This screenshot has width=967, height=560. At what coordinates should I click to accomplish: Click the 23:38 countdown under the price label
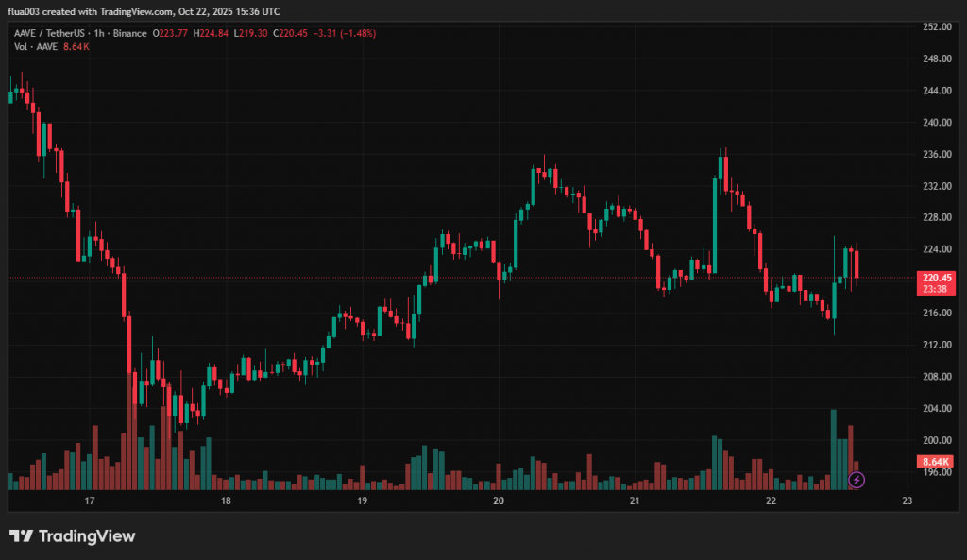tap(933, 290)
